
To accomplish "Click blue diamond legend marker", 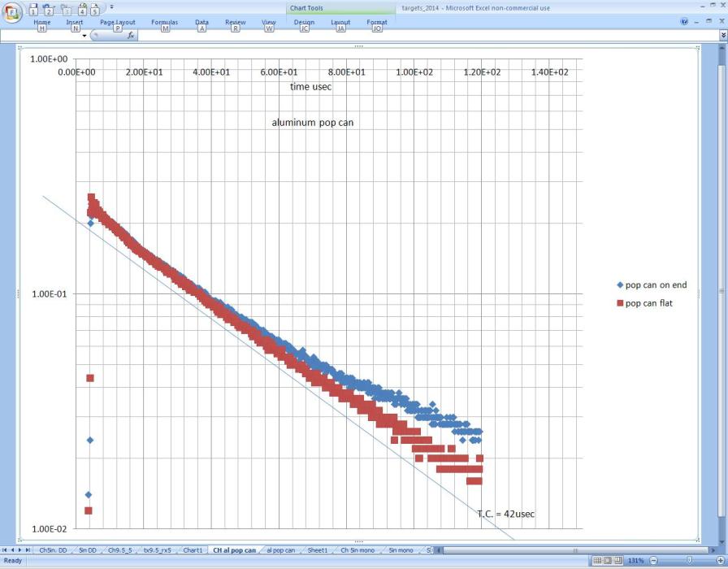I will point(620,285).
